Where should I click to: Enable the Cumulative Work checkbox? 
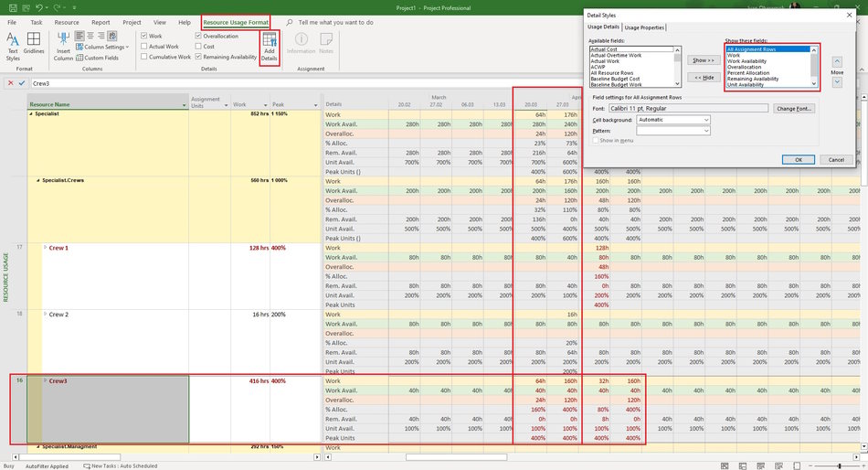click(x=144, y=57)
